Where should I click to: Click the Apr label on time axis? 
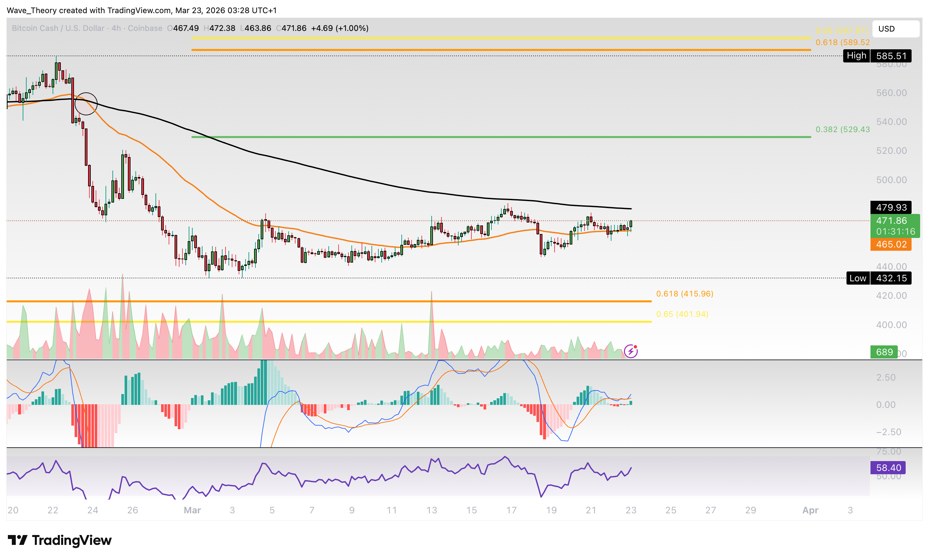[x=810, y=510]
